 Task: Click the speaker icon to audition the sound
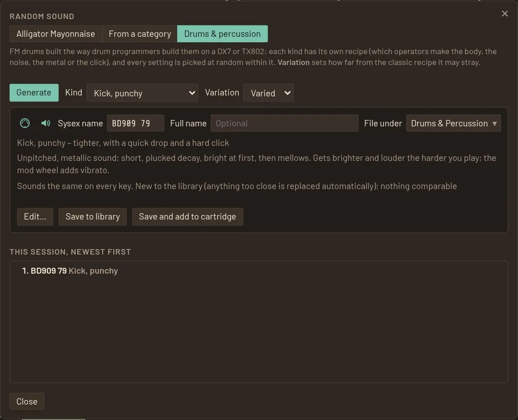tap(45, 123)
